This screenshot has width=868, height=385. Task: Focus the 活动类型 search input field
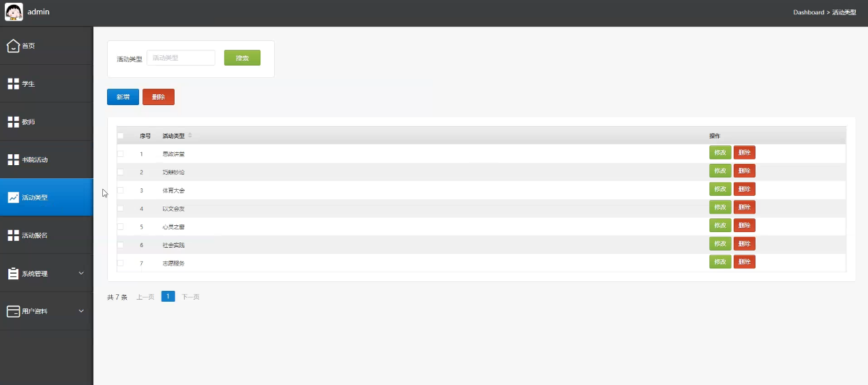181,58
